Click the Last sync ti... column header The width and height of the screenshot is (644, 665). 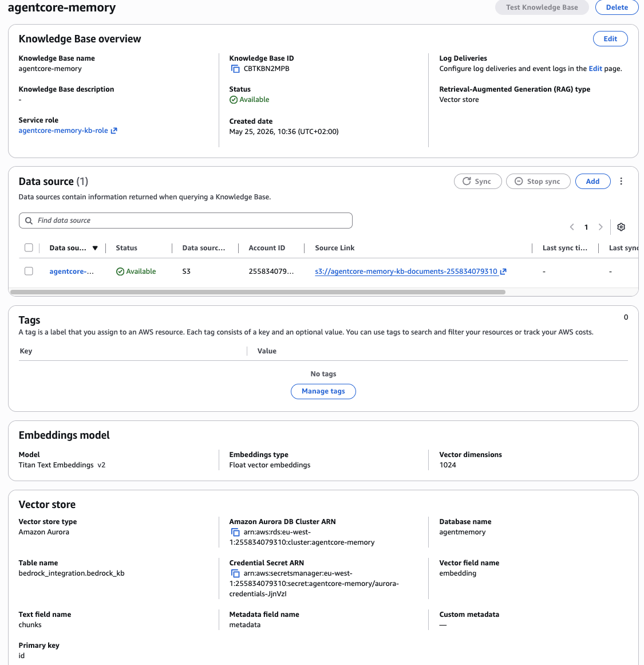[565, 248]
